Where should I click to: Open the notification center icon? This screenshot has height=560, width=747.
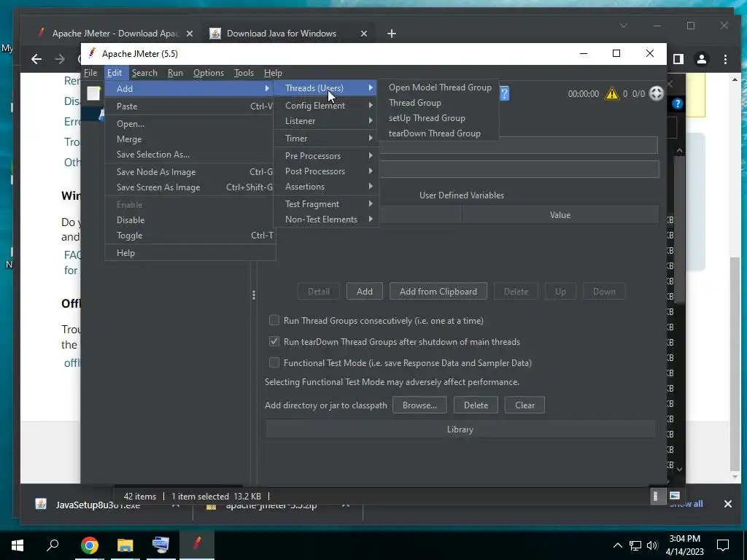[x=723, y=545]
